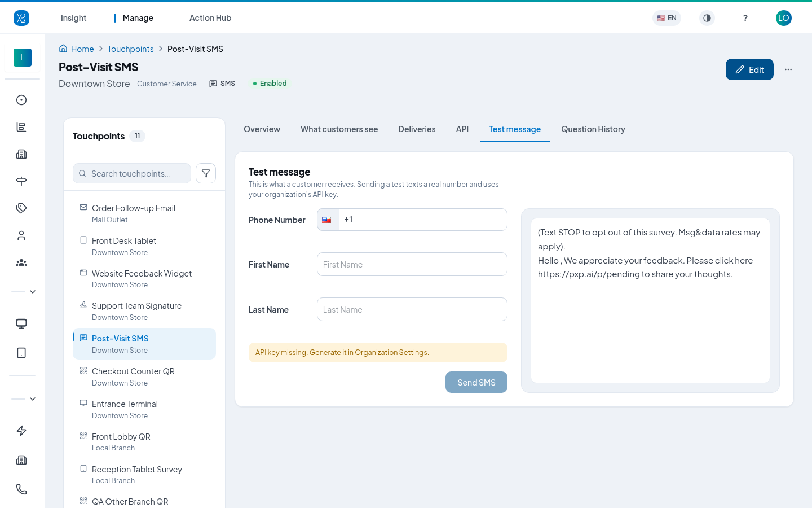Click the phone icon in sidebar

click(21, 489)
